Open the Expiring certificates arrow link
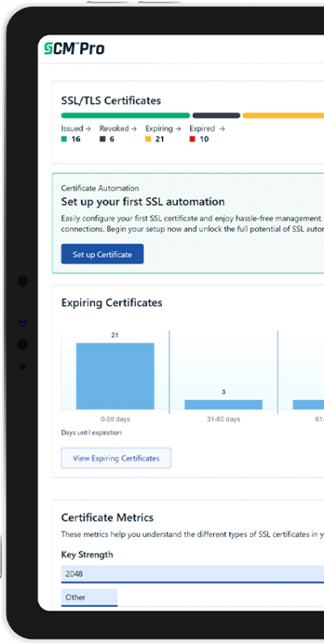 164,128
